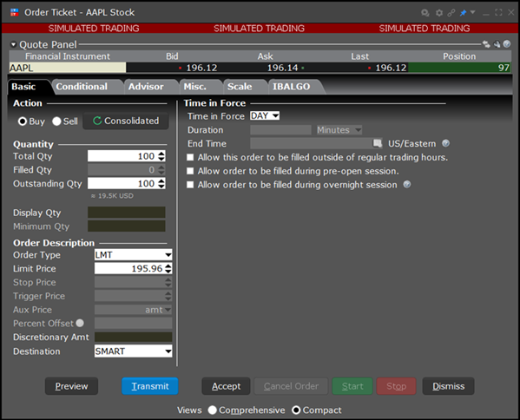Viewport: 520px width, 420px height.
Task: Click the Quote Panel help icon
Action: coord(507,43)
